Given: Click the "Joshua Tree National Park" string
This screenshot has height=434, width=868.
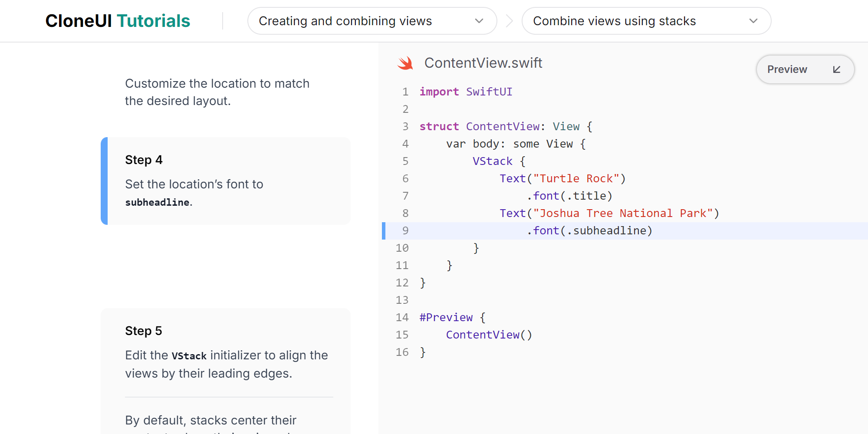Looking at the screenshot, I should click(623, 214).
